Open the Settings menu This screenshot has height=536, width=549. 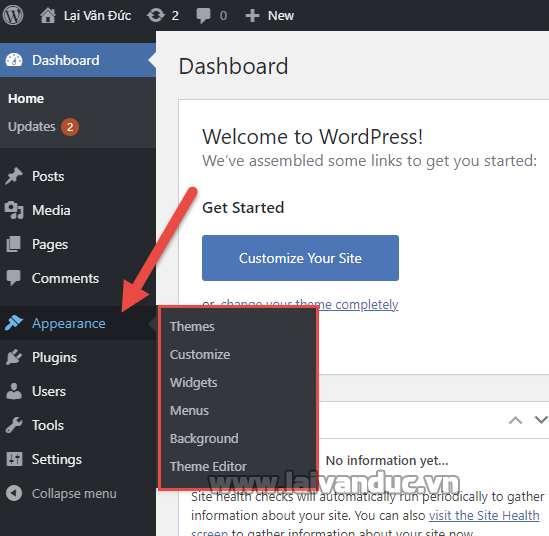click(x=57, y=459)
